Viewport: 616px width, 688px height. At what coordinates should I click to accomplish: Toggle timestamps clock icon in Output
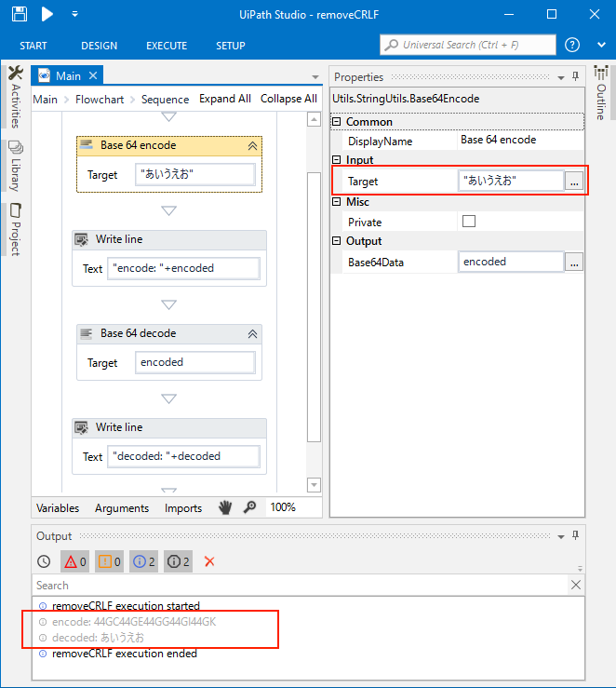pos(44,561)
